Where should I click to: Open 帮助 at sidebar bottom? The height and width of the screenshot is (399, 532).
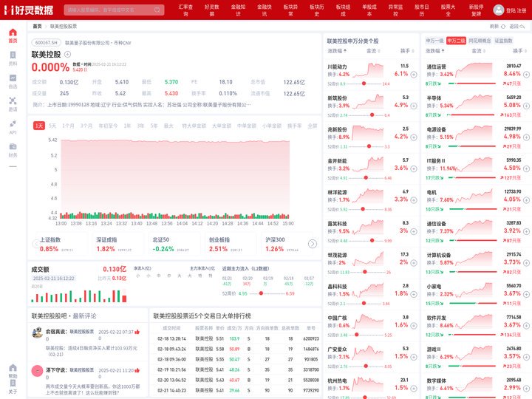pyautogui.click(x=13, y=371)
